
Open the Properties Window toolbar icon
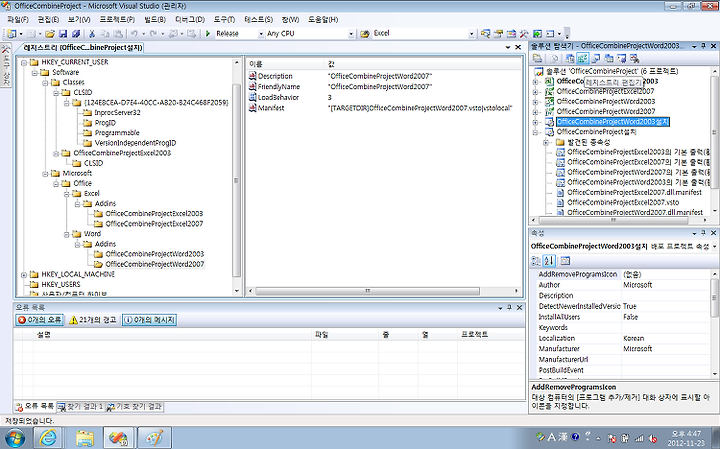499,34
